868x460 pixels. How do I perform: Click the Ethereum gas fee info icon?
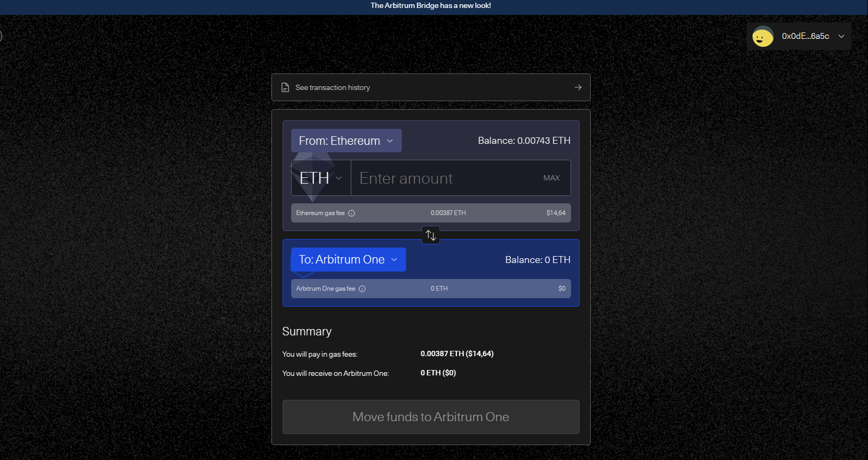pos(351,213)
